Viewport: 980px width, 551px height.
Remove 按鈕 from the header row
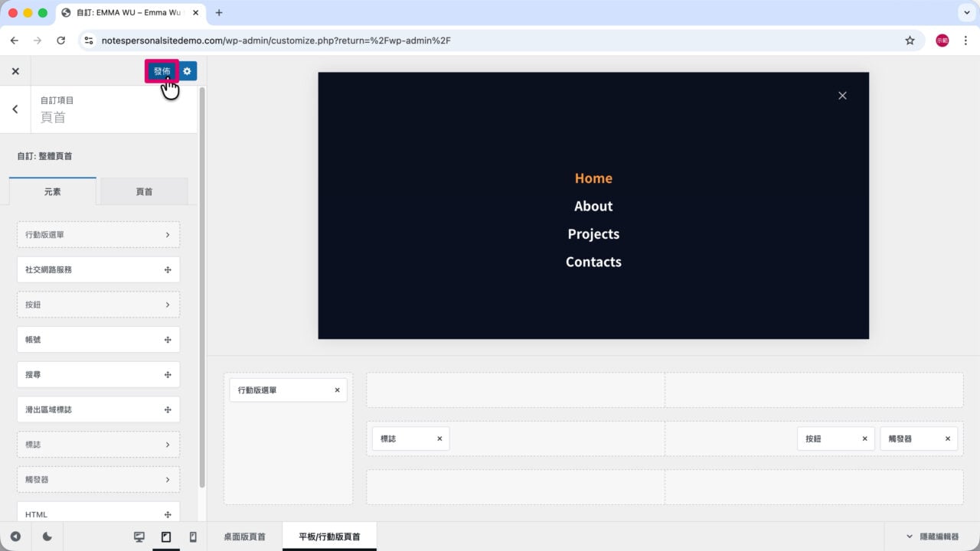click(864, 439)
